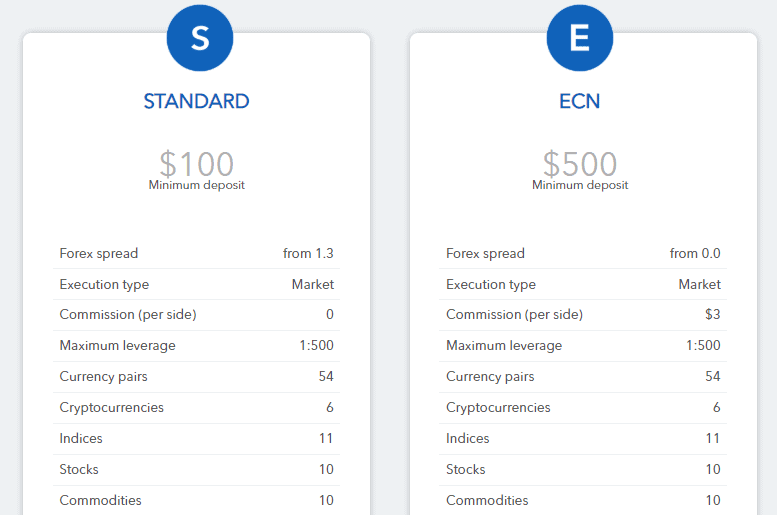The image size is (777, 515).
Task: Click Cryptocurrencies row in ECN card
Action: pyautogui.click(x=583, y=407)
